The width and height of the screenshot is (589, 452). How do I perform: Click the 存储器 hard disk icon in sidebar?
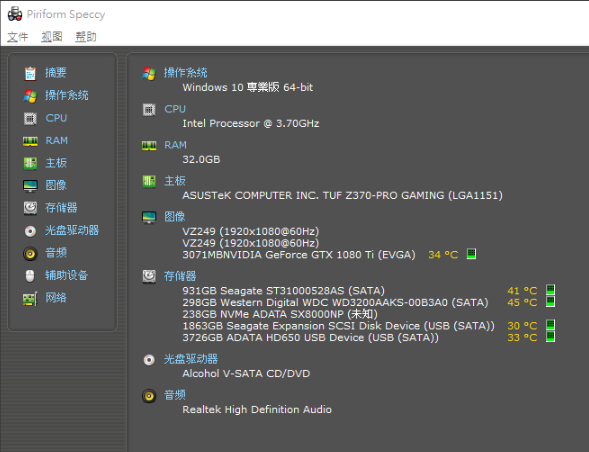[x=30, y=208]
